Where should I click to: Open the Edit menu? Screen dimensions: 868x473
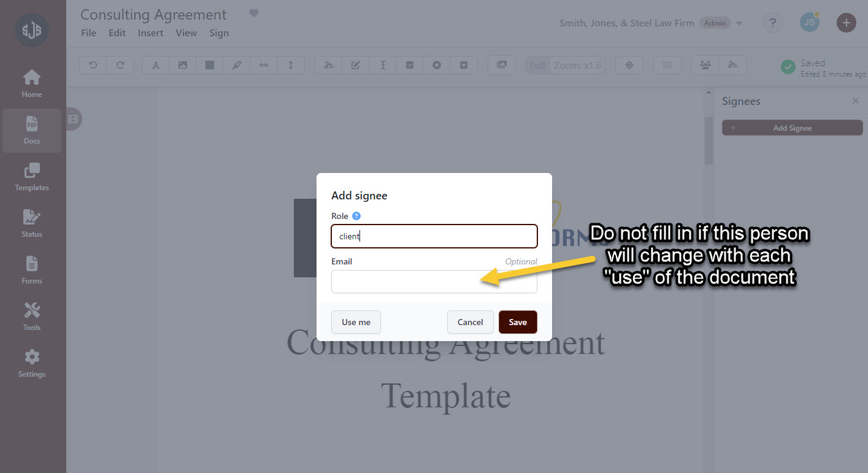point(117,33)
